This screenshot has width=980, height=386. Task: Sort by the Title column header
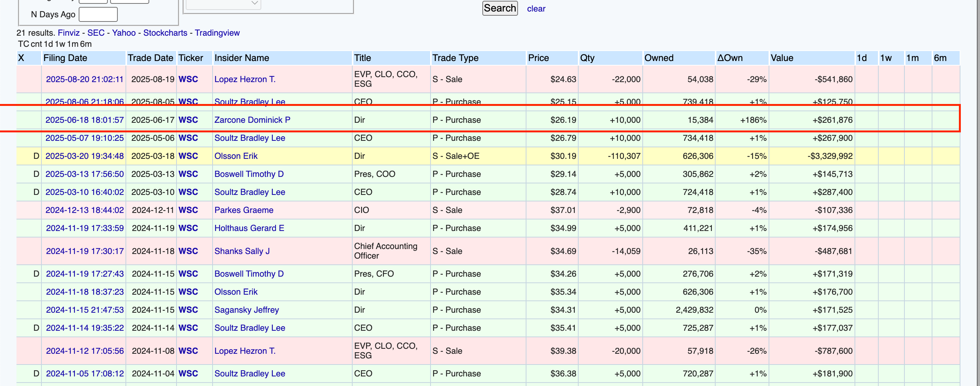coord(363,58)
